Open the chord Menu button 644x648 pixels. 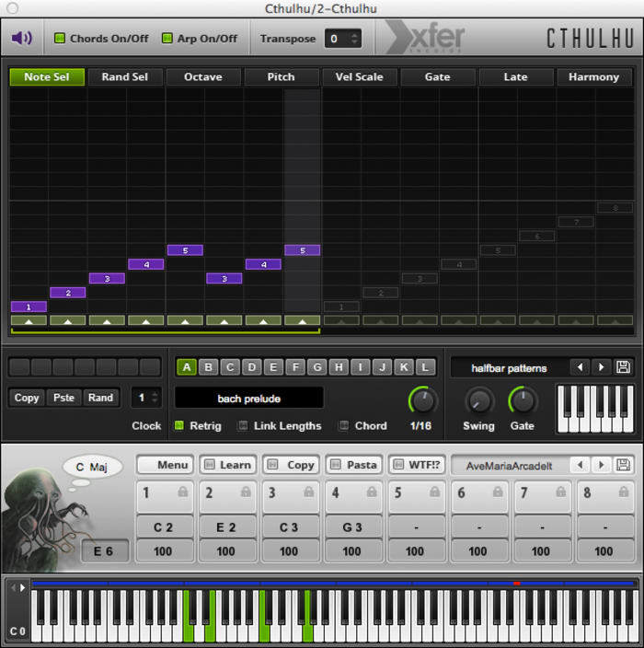[x=165, y=465]
